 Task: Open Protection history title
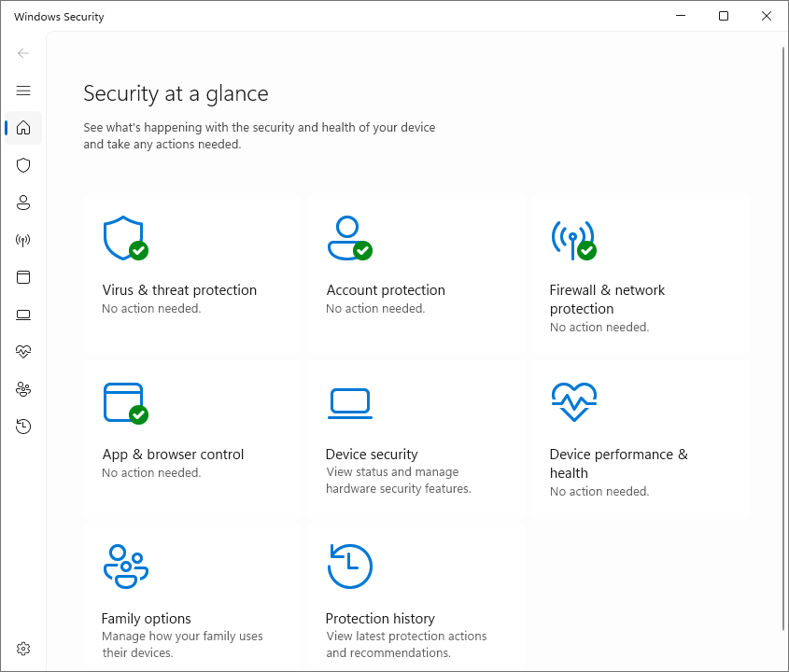(x=380, y=619)
